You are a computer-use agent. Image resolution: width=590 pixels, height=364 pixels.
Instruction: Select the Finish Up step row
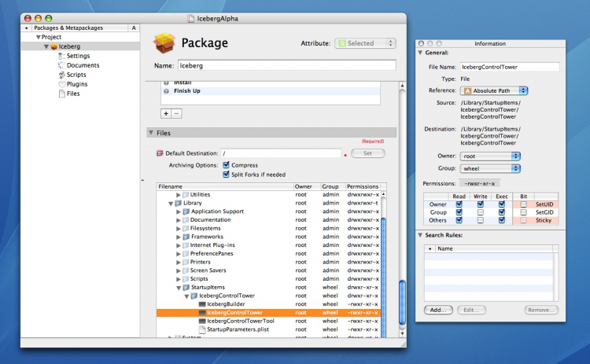tap(271, 91)
